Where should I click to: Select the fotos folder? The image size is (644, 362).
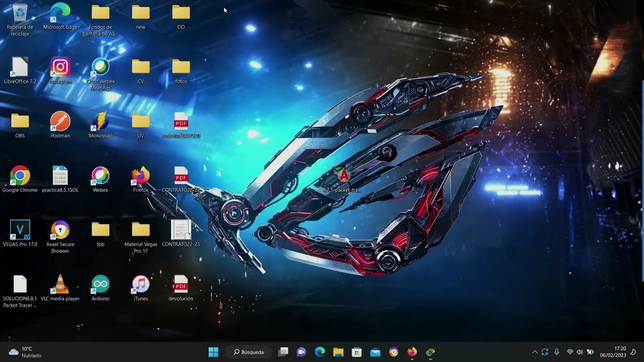[x=181, y=70]
